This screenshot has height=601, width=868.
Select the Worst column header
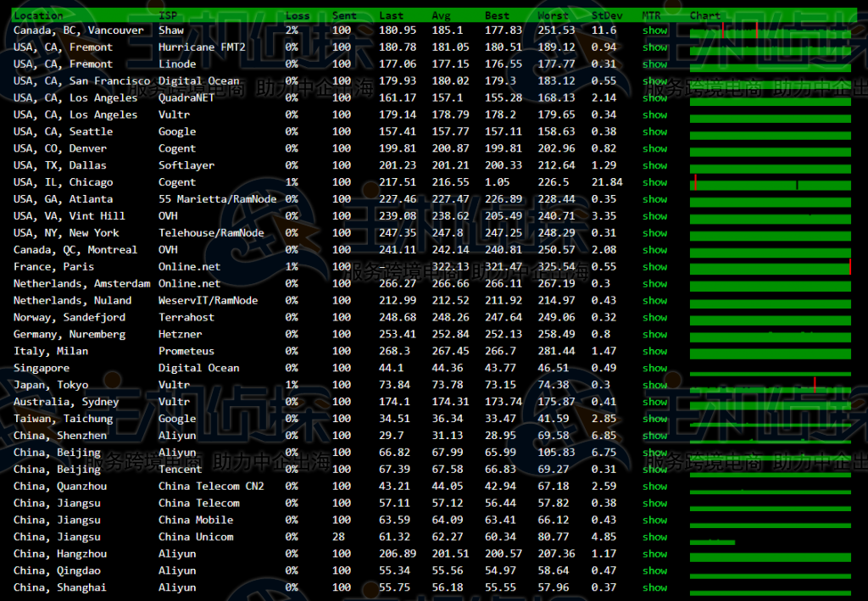tap(553, 15)
